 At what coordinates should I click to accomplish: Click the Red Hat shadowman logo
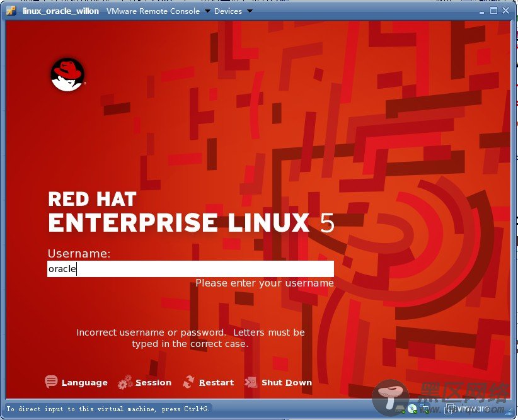pyautogui.click(x=67, y=75)
